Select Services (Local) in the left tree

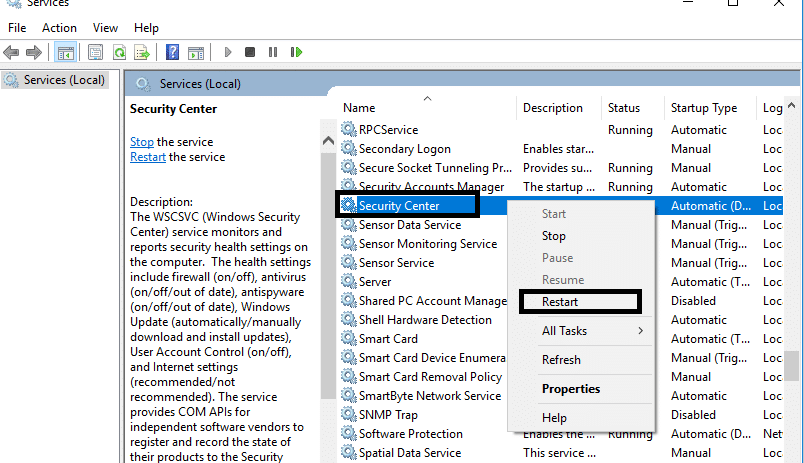click(64, 80)
